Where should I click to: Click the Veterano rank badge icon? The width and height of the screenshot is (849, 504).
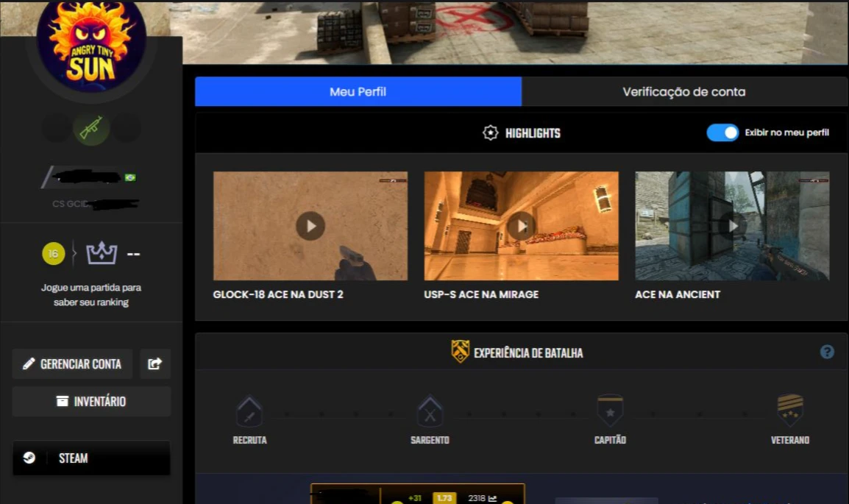point(790,411)
